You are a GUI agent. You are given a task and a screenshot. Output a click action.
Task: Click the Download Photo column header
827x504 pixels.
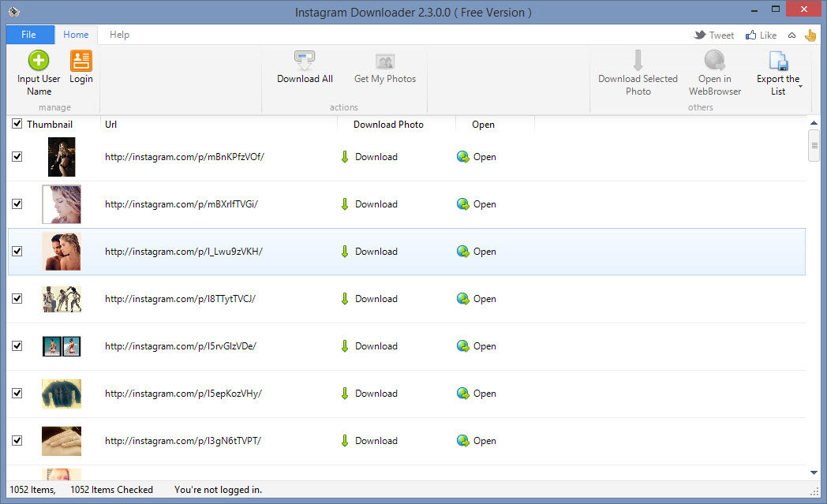pyautogui.click(x=396, y=125)
